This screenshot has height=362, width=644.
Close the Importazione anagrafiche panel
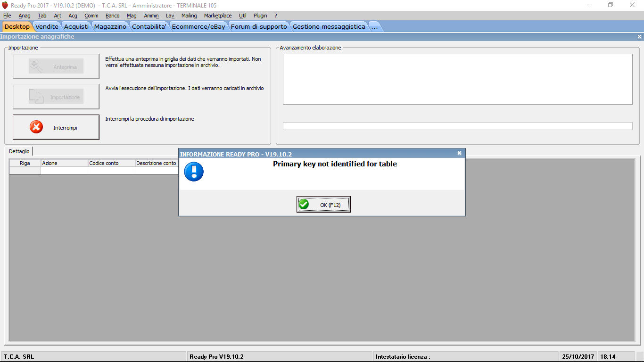pos(639,36)
